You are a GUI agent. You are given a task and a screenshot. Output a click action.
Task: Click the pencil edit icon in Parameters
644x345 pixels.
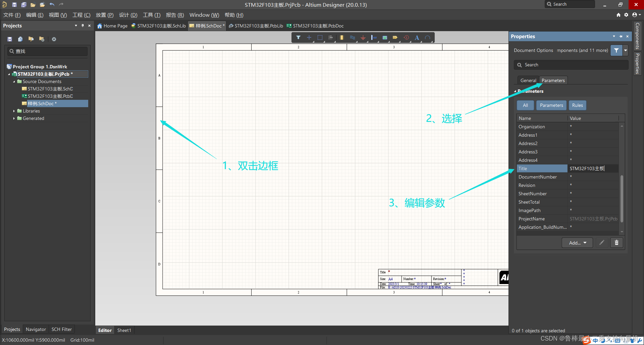point(602,243)
